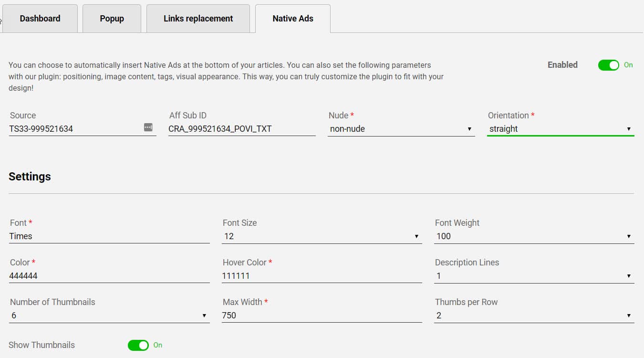
Task: Focus the Max Width field
Action: pyautogui.click(x=321, y=316)
